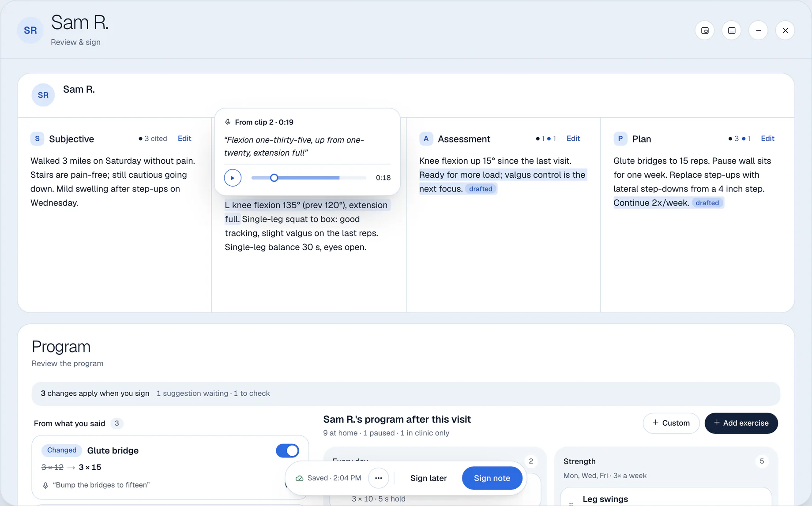812x506 pixels.
Task: Open the Strength group count badge 5
Action: [x=762, y=461]
